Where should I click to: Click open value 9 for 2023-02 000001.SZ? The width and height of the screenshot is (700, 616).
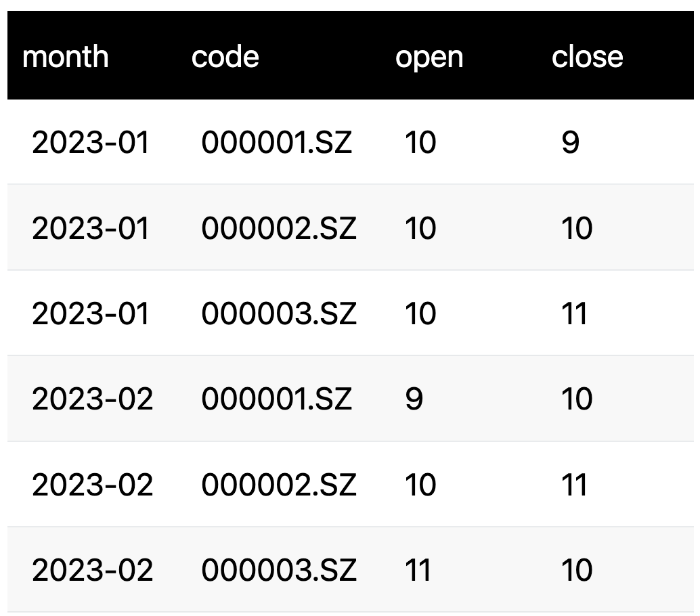[x=413, y=399]
